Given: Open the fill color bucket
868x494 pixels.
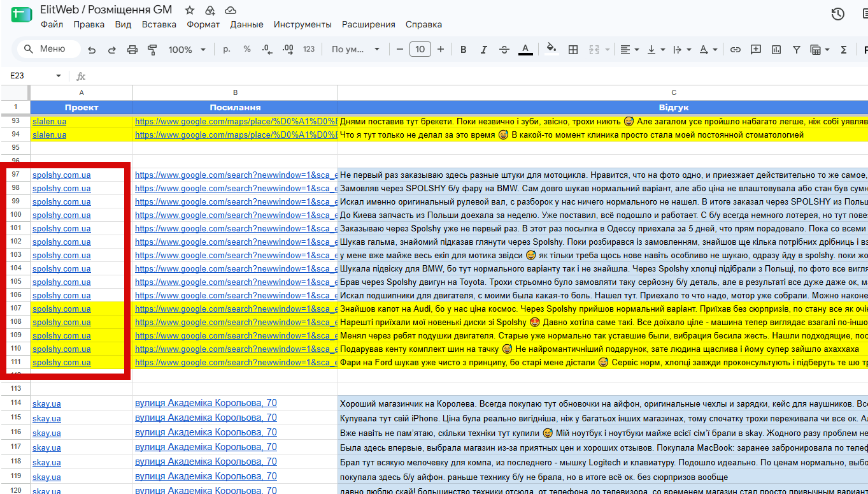Looking at the screenshot, I should [551, 49].
